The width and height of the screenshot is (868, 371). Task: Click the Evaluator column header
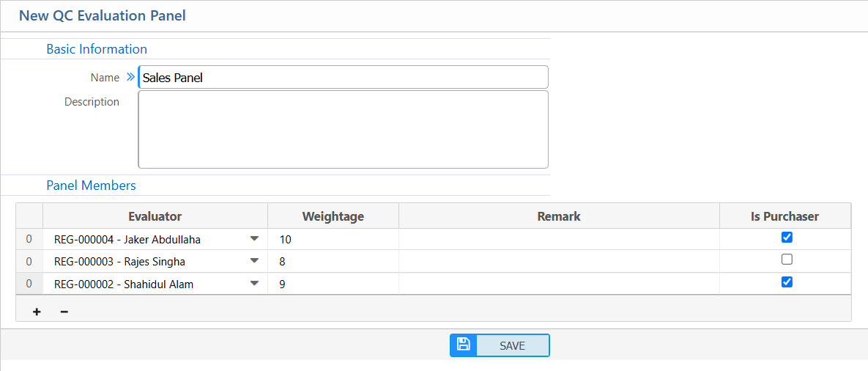pyautogui.click(x=155, y=216)
